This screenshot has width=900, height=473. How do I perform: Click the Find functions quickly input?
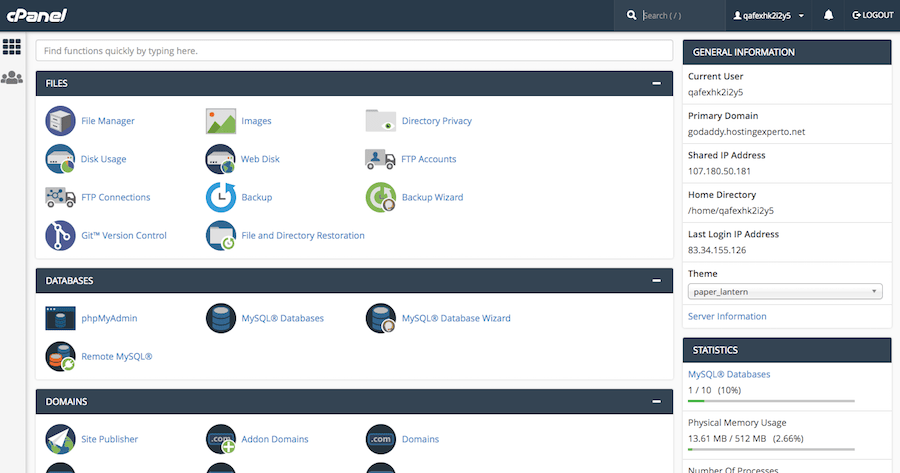(354, 51)
